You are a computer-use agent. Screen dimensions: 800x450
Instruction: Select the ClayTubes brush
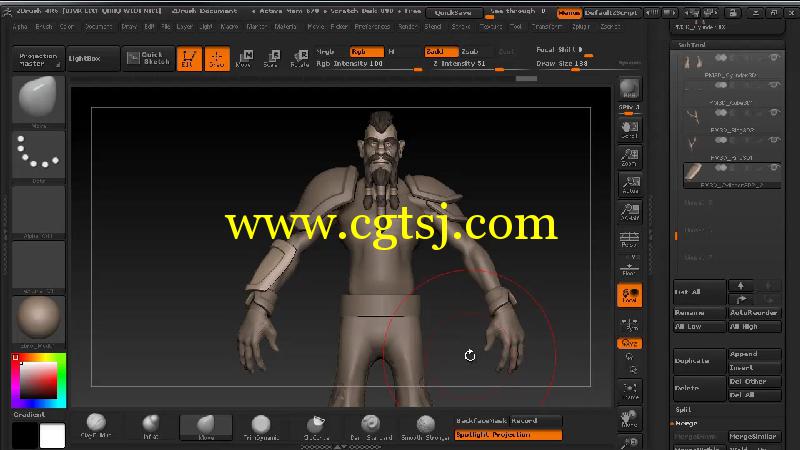pos(316,427)
